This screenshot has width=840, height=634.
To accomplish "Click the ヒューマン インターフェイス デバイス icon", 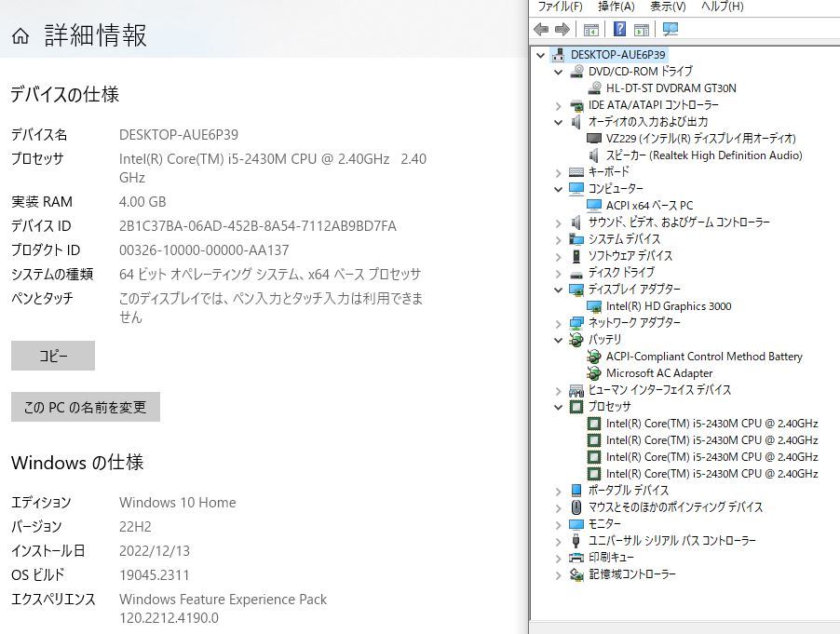I will [576, 390].
